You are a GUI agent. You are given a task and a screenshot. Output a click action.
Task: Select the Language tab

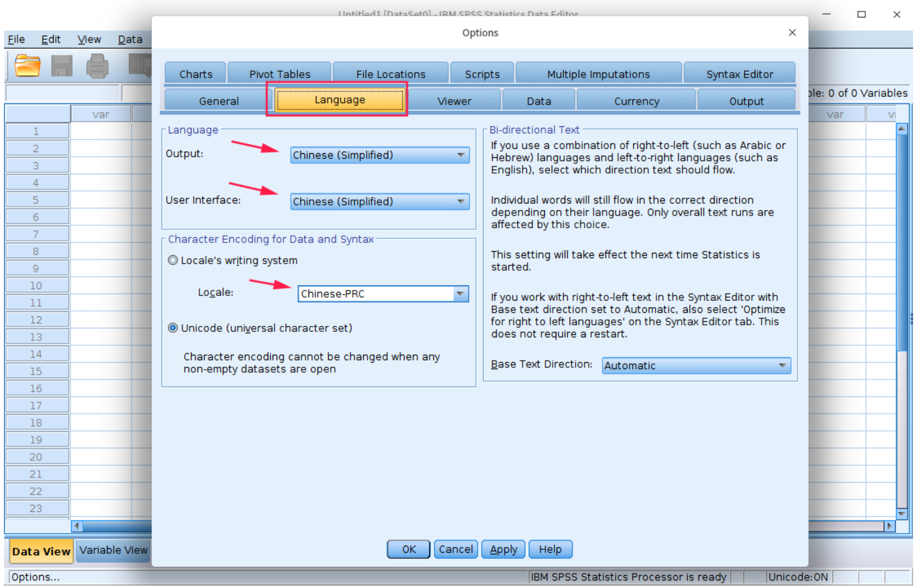point(339,99)
